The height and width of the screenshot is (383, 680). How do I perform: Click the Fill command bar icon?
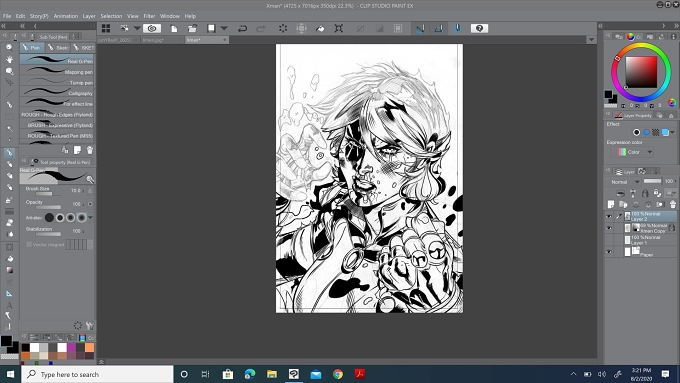(320, 28)
